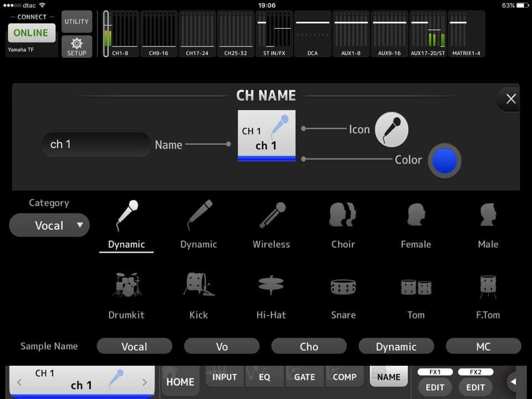Show the AUX1-8 bank
Screen dimensions: 532x399
[x=351, y=34]
